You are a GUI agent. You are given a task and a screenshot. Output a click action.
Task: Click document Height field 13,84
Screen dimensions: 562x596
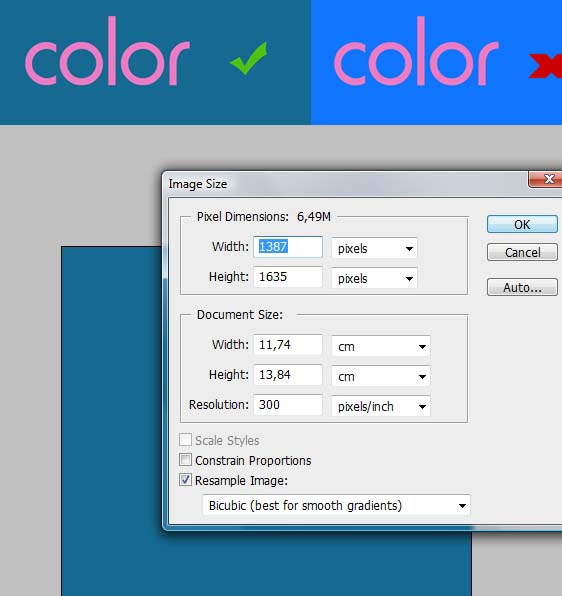[288, 375]
